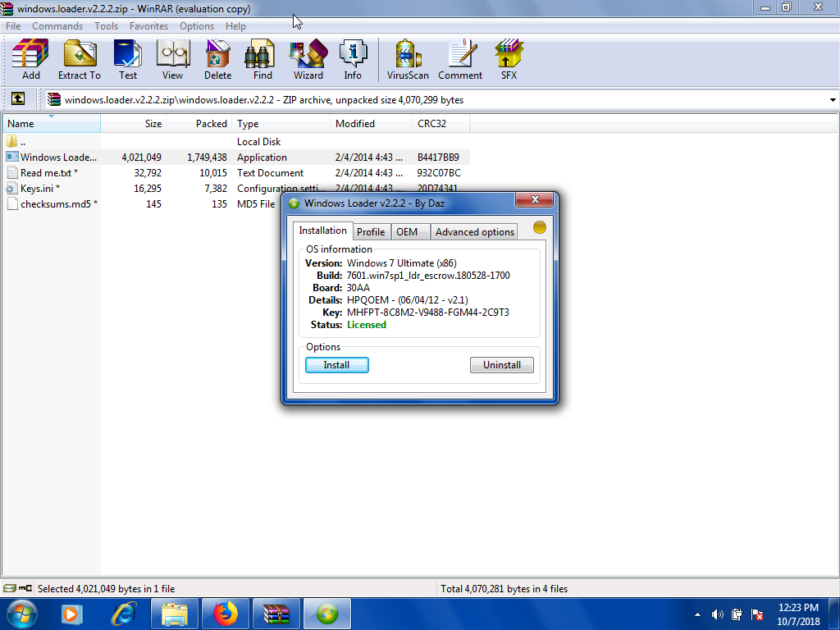Click the Read me.txt size 32,792
This screenshot has width=840, height=630.
[x=148, y=172]
